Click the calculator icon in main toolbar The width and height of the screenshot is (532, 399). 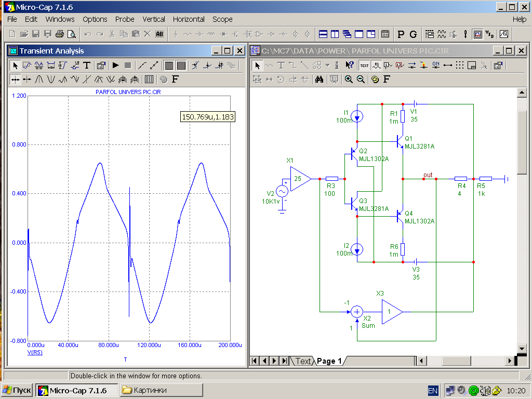click(385, 34)
